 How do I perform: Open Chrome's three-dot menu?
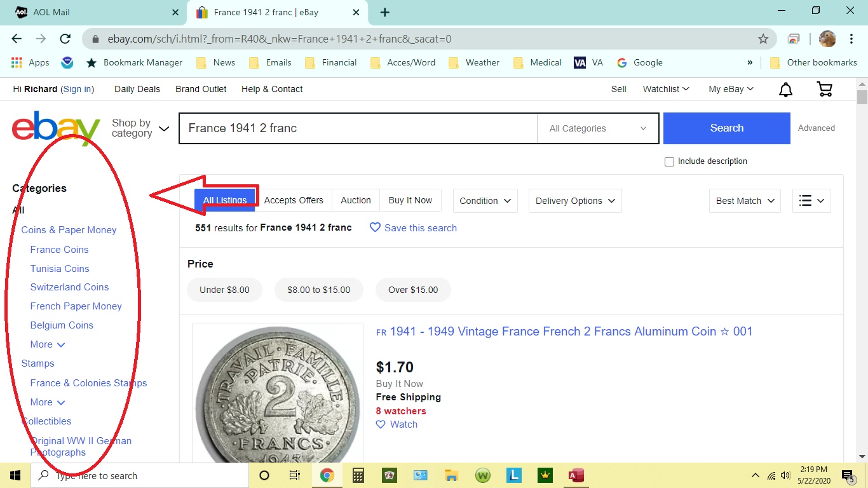tap(851, 39)
